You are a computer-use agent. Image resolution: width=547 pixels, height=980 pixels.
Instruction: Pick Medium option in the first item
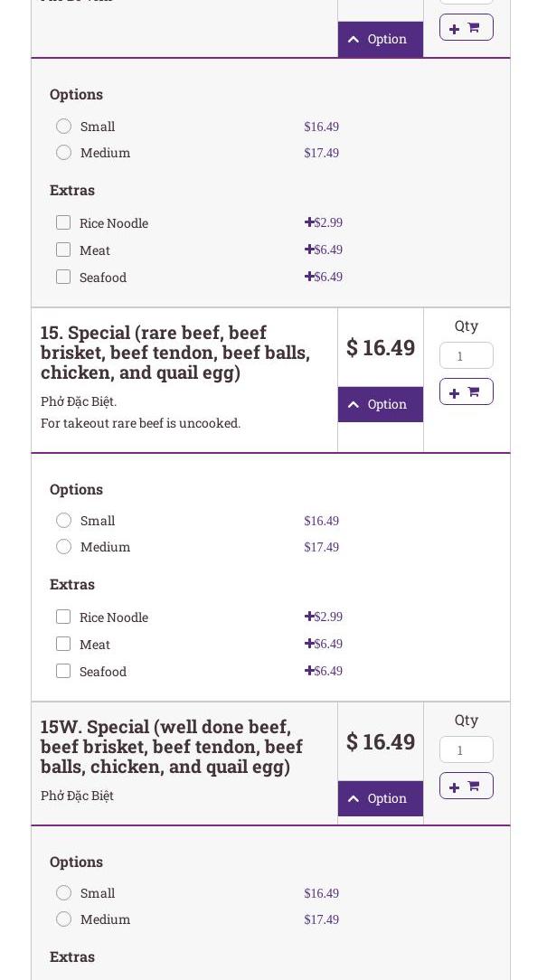pyautogui.click(x=63, y=153)
